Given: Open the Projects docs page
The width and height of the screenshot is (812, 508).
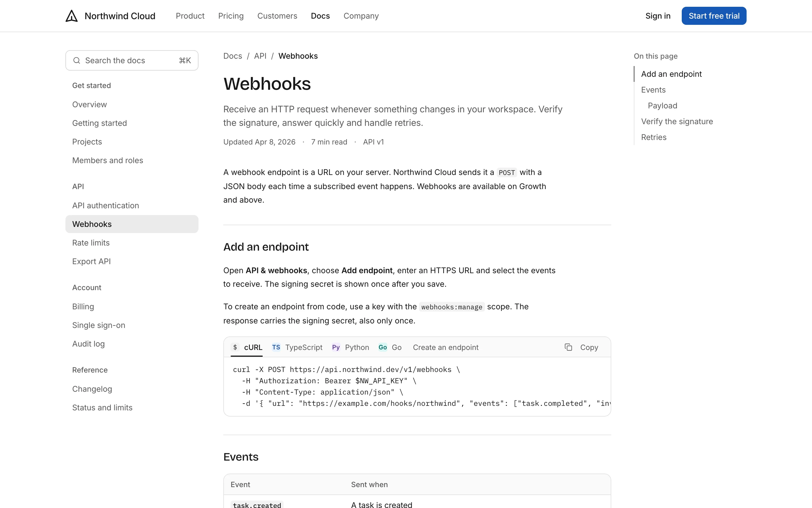Looking at the screenshot, I should (x=132, y=142).
